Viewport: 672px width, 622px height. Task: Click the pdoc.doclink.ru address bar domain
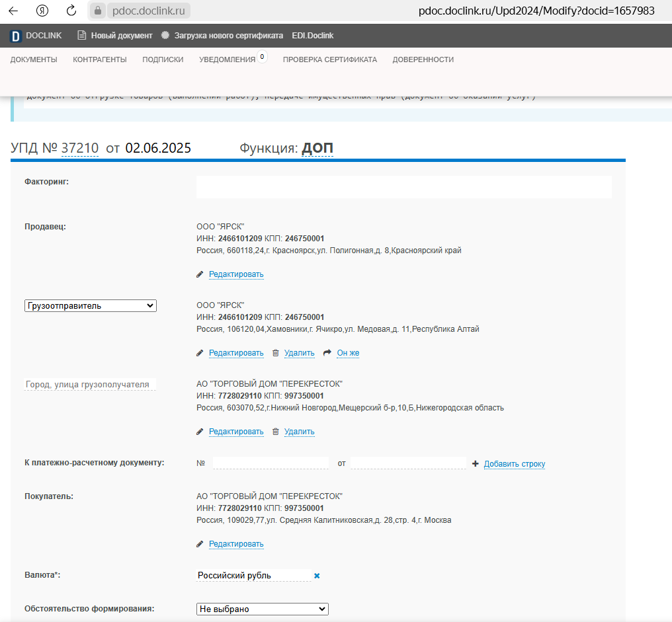pyautogui.click(x=149, y=11)
